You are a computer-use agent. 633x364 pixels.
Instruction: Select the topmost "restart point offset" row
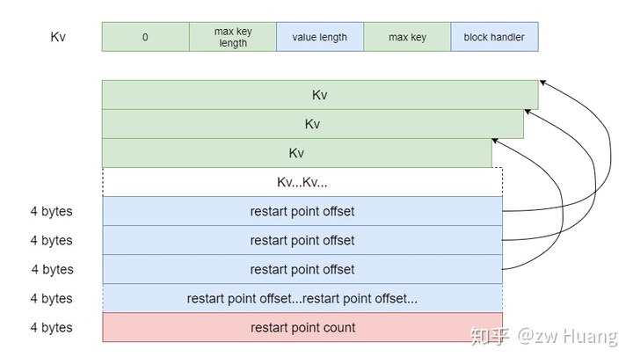pyautogui.click(x=302, y=211)
